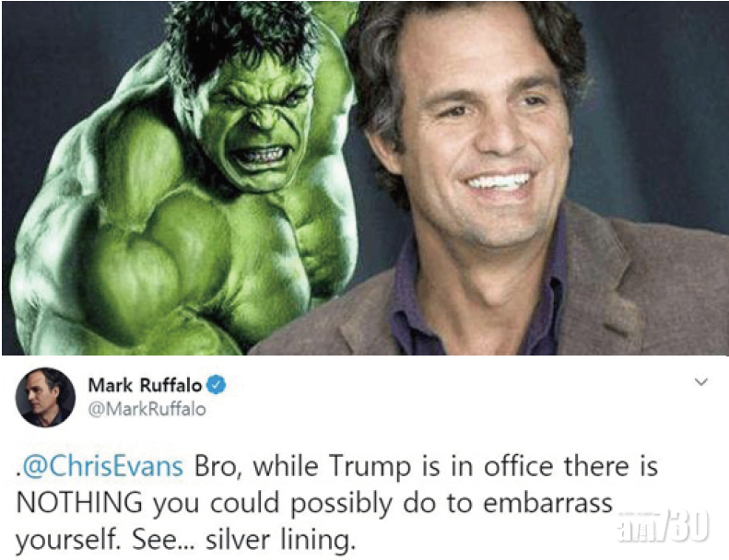Click the phrase silver lining
729x560 pixels.
click(278, 540)
